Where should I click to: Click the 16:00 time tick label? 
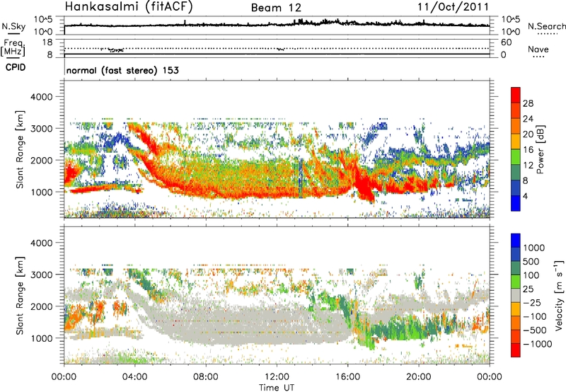pyautogui.click(x=347, y=377)
